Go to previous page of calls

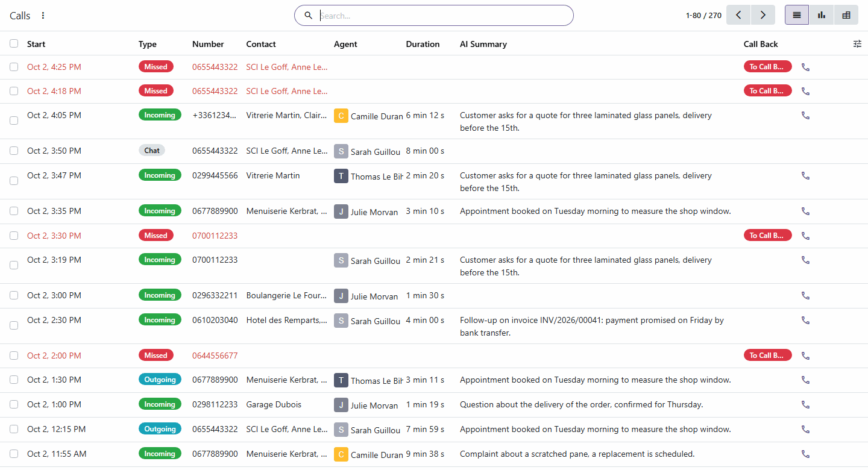pyautogui.click(x=738, y=15)
